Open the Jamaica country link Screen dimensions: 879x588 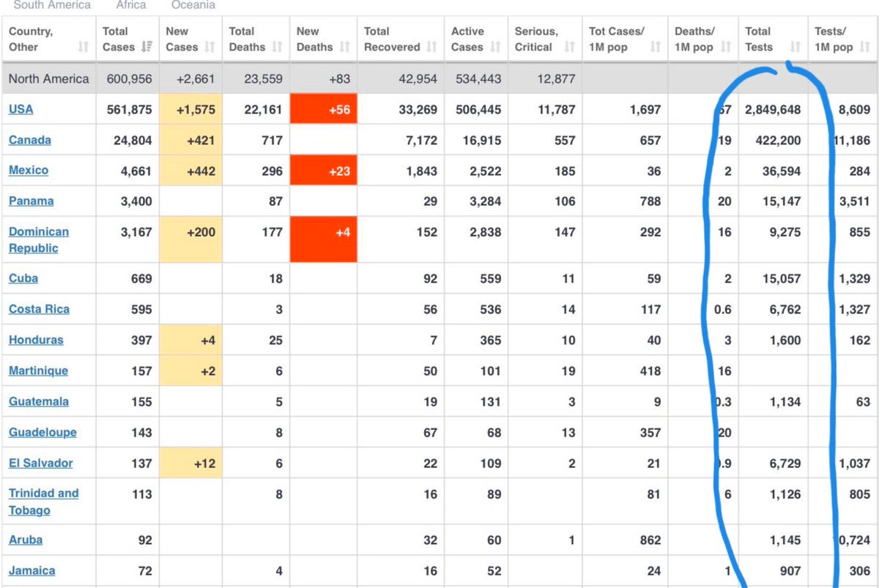[32, 570]
